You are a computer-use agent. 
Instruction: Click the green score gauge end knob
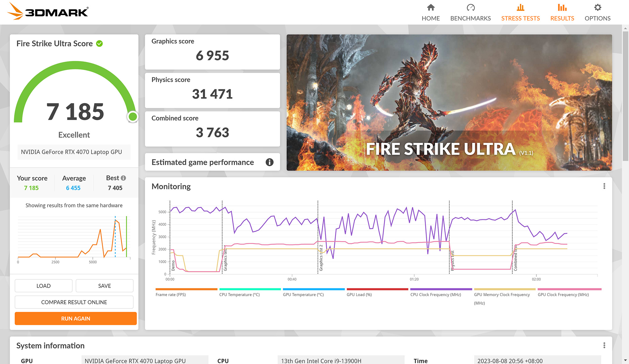tap(133, 117)
